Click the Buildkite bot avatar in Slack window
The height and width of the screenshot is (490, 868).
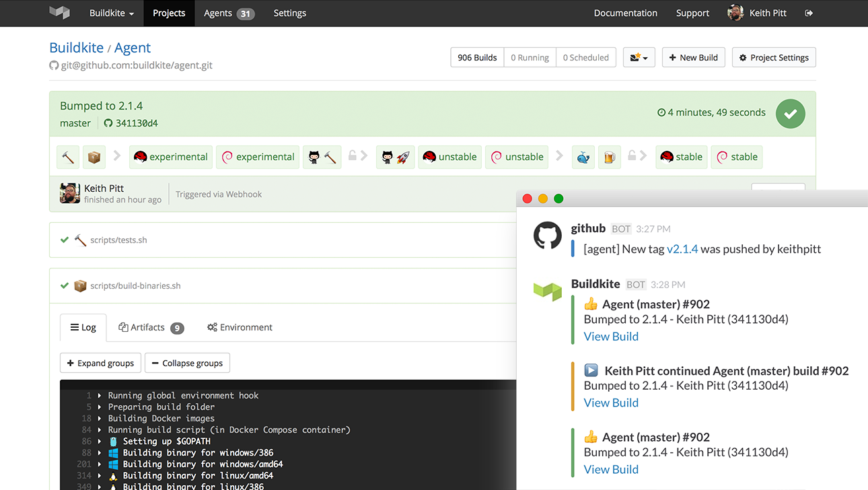pyautogui.click(x=548, y=291)
